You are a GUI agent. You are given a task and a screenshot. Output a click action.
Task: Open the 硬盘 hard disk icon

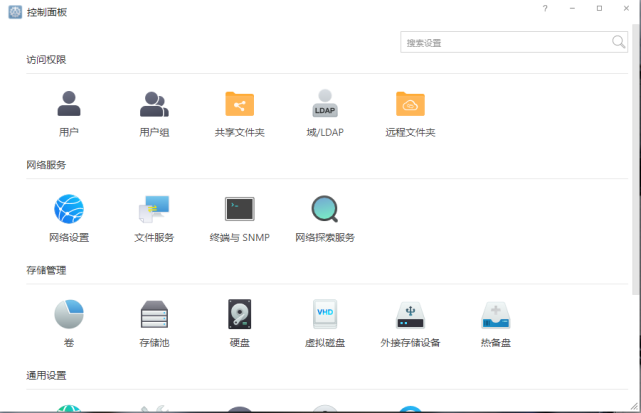pos(240,314)
